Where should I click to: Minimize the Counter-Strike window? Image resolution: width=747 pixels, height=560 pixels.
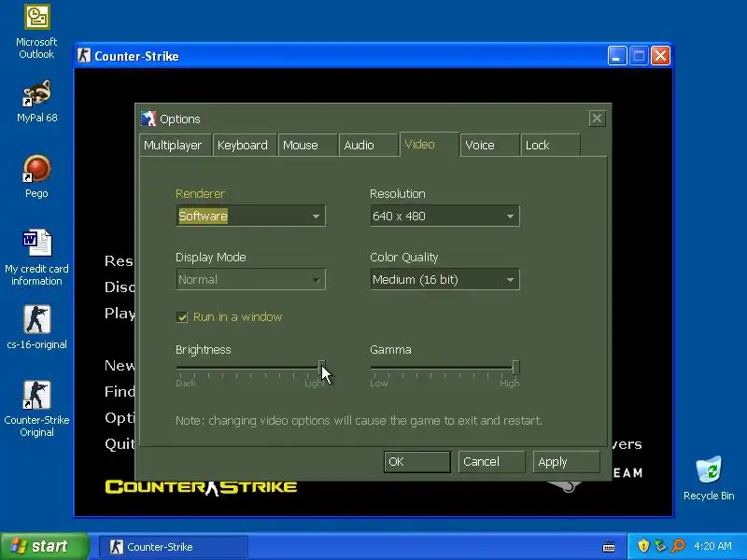pyautogui.click(x=617, y=56)
